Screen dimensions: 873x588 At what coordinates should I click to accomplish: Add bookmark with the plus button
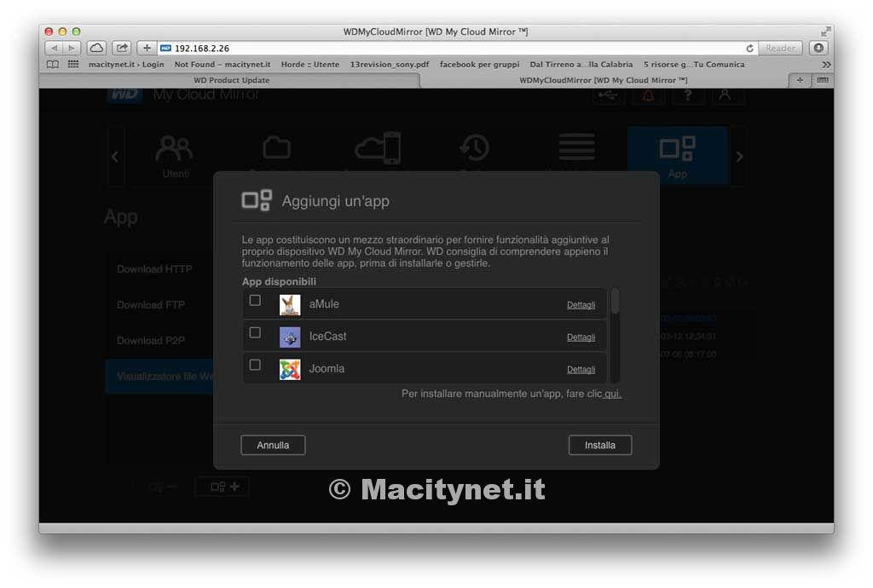click(x=147, y=49)
